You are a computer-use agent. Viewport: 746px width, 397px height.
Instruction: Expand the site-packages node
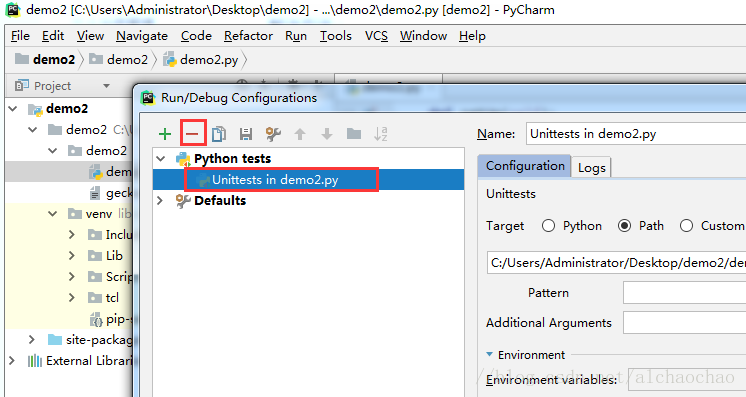tap(32, 339)
